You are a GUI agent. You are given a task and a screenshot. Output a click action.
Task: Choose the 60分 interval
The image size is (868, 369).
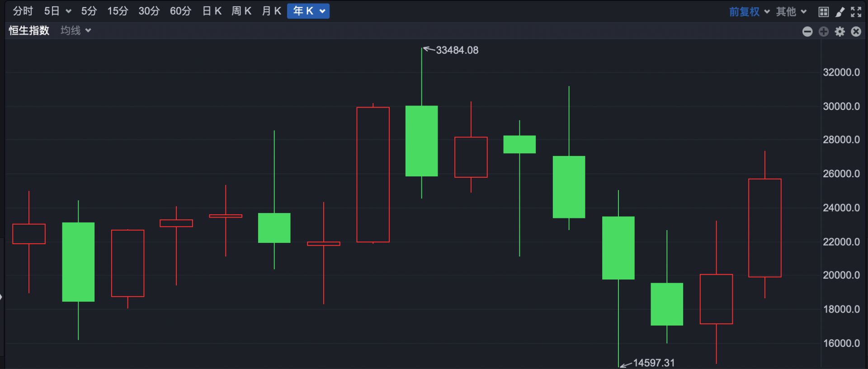(180, 11)
